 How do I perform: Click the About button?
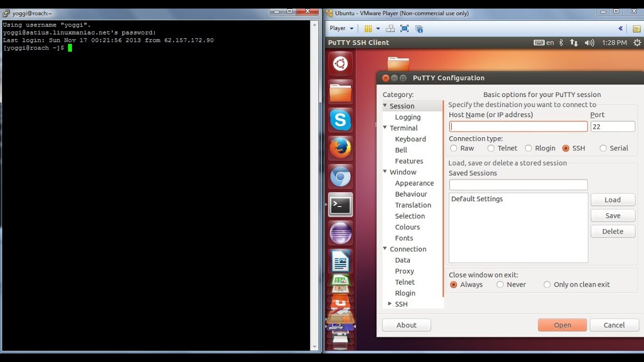(x=407, y=325)
